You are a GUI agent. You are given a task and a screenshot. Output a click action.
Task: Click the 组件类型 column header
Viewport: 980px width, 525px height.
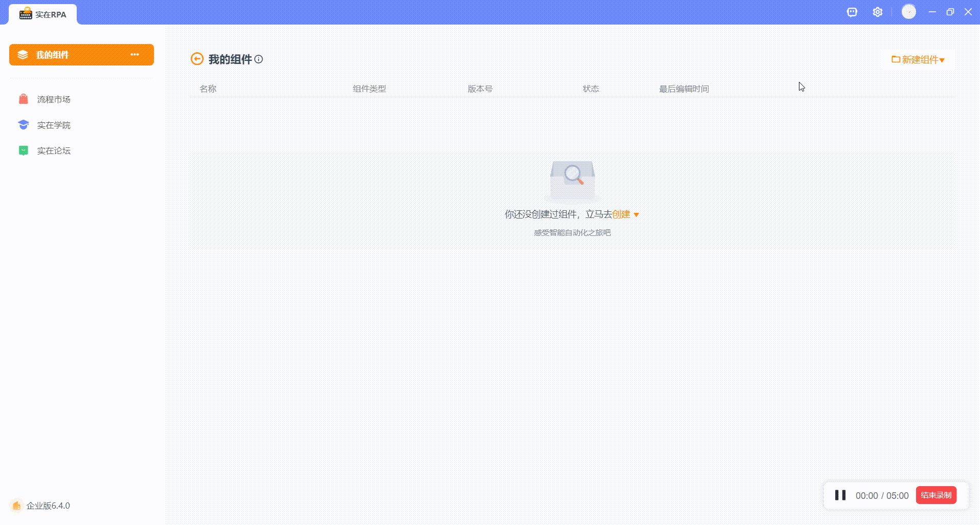click(369, 89)
